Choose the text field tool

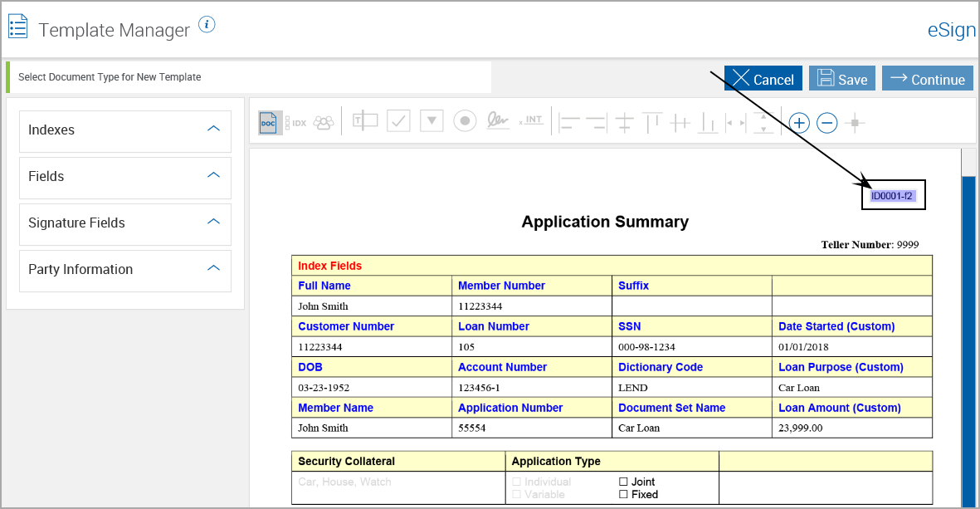coord(365,120)
